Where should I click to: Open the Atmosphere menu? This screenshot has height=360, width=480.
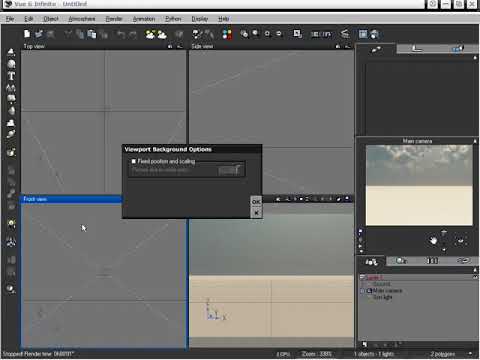coord(82,19)
